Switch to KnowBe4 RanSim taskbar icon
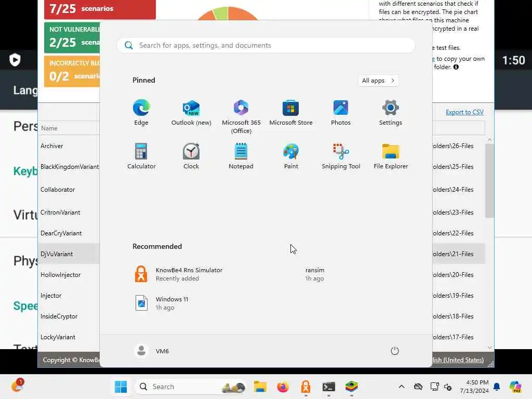Screen dimensions: 532x399 (x=305, y=387)
